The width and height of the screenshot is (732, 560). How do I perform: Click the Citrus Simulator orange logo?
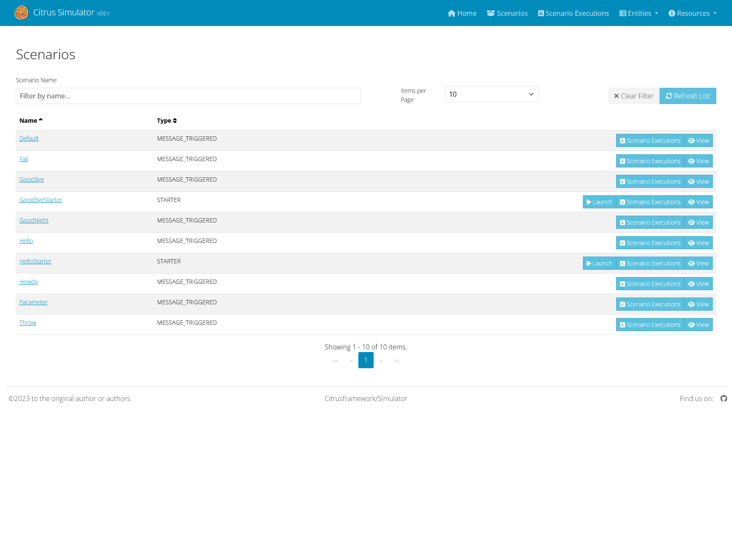click(21, 13)
